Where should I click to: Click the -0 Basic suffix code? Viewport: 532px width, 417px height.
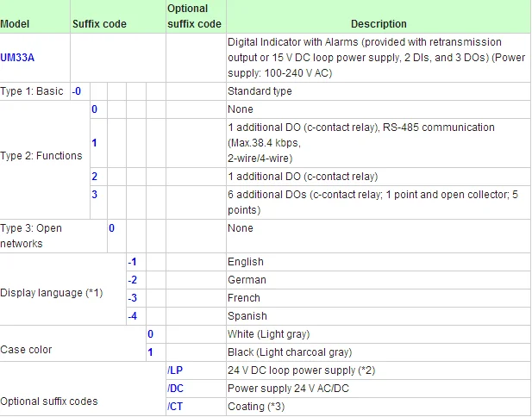pyautogui.click(x=78, y=90)
